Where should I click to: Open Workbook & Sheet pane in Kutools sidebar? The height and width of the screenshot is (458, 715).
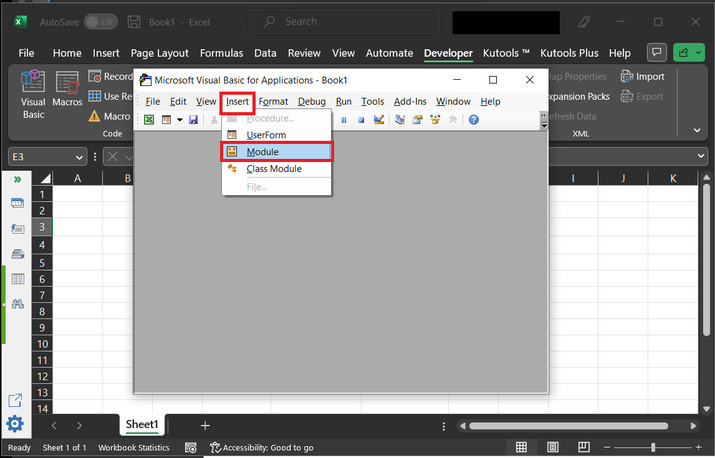(17, 203)
